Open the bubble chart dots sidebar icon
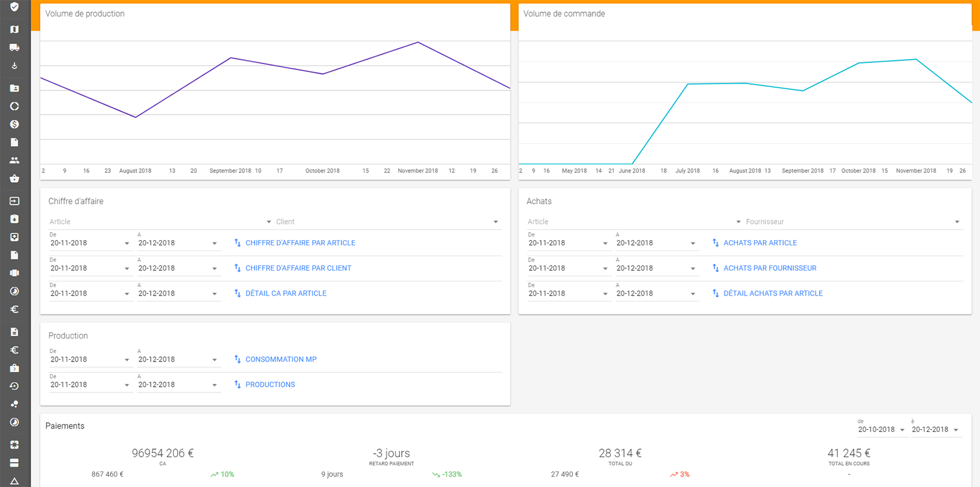Screen dimensions: 980x487 pos(14,404)
